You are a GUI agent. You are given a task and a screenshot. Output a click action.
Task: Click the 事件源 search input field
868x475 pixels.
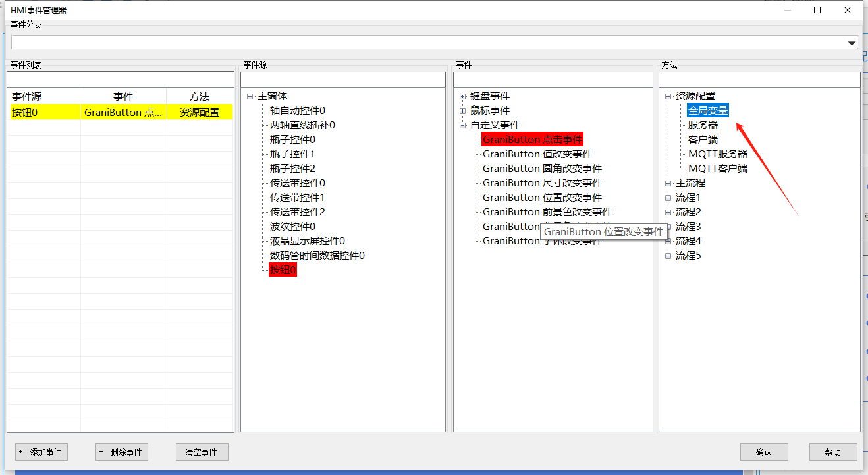[343, 79]
